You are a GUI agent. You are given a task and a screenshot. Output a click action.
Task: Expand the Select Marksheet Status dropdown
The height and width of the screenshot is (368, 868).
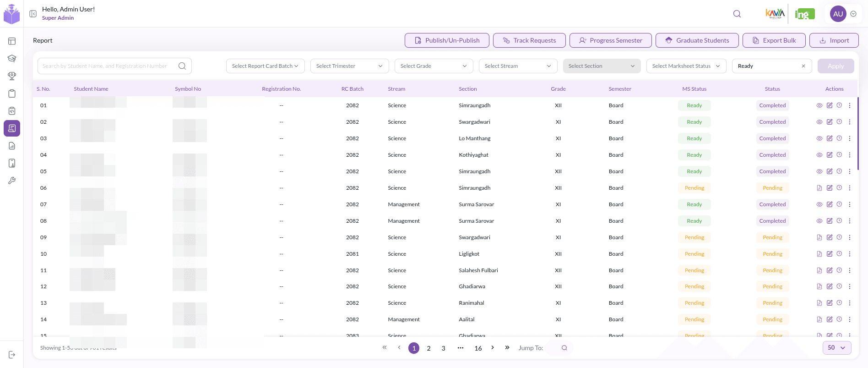[686, 66]
